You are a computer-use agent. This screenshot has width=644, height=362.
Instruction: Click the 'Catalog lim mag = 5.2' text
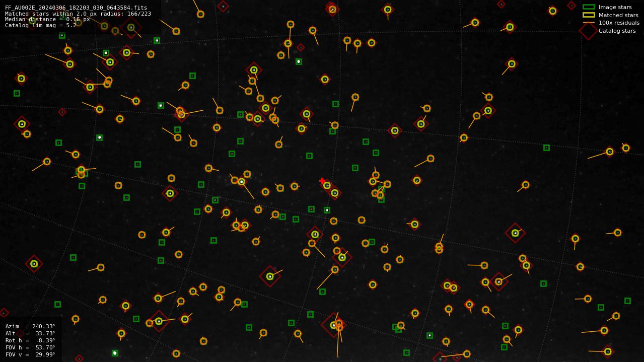click(x=41, y=25)
